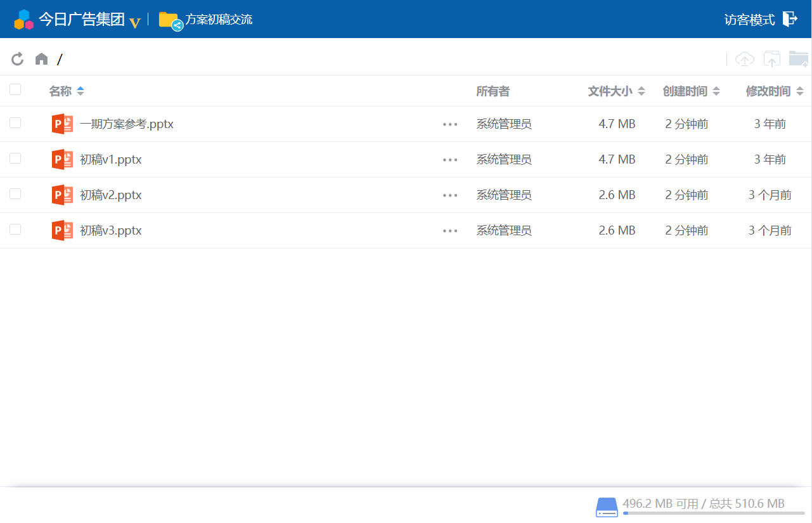This screenshot has height=523, width=812.
Task: Click the root slash in breadcrumb path
Action: click(x=60, y=60)
